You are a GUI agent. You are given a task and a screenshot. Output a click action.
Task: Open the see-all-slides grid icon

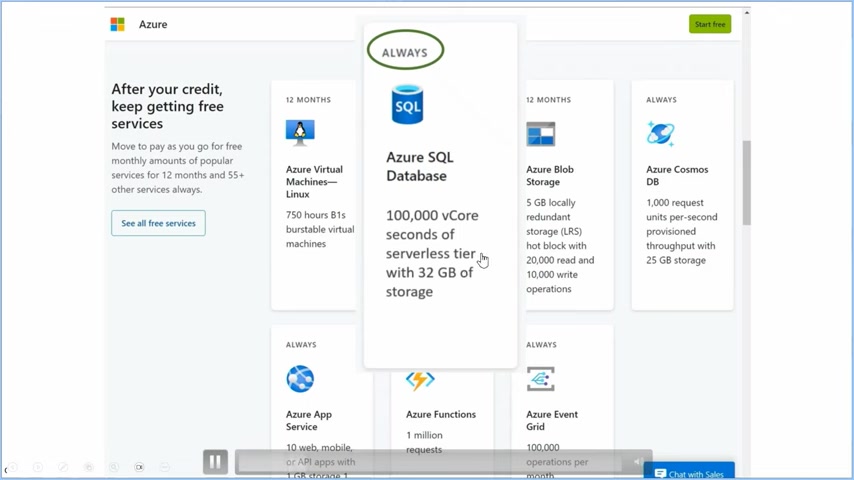click(88, 467)
